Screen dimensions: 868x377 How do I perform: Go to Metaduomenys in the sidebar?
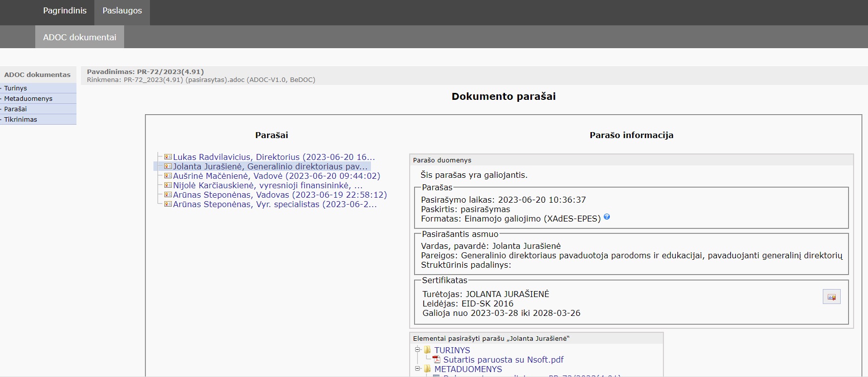[x=28, y=98]
